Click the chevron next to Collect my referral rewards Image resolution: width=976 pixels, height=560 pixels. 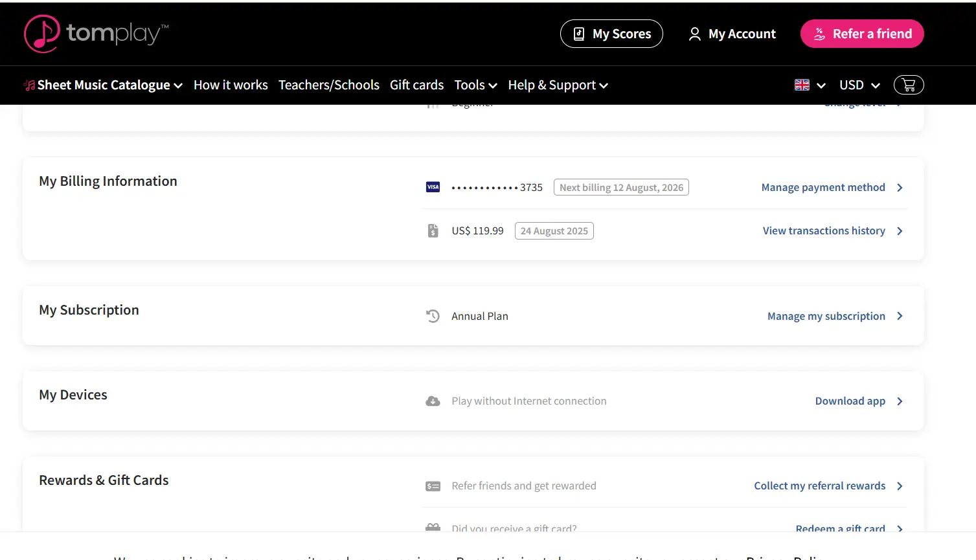(x=900, y=486)
